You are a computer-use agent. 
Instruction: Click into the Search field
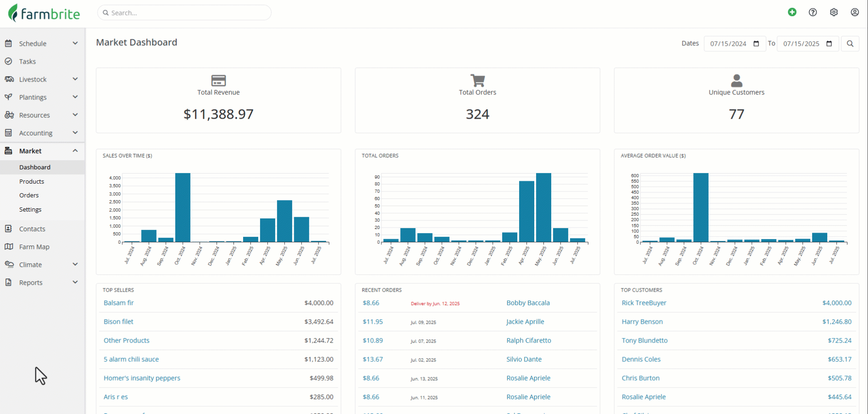click(x=184, y=13)
